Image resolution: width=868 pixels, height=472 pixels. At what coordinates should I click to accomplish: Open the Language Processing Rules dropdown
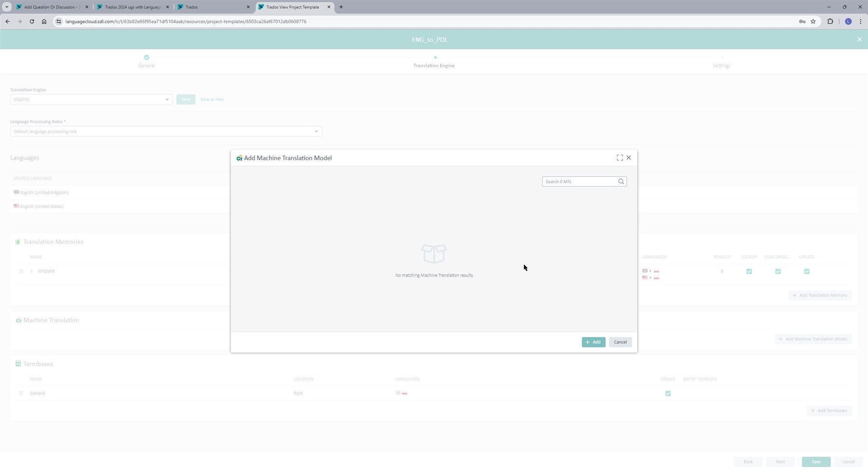pyautogui.click(x=316, y=131)
